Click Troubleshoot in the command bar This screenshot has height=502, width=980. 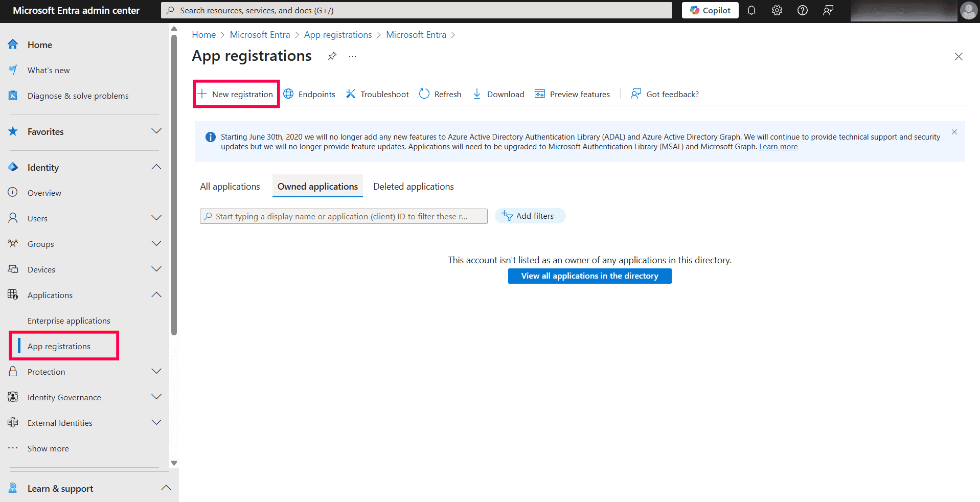pos(377,94)
